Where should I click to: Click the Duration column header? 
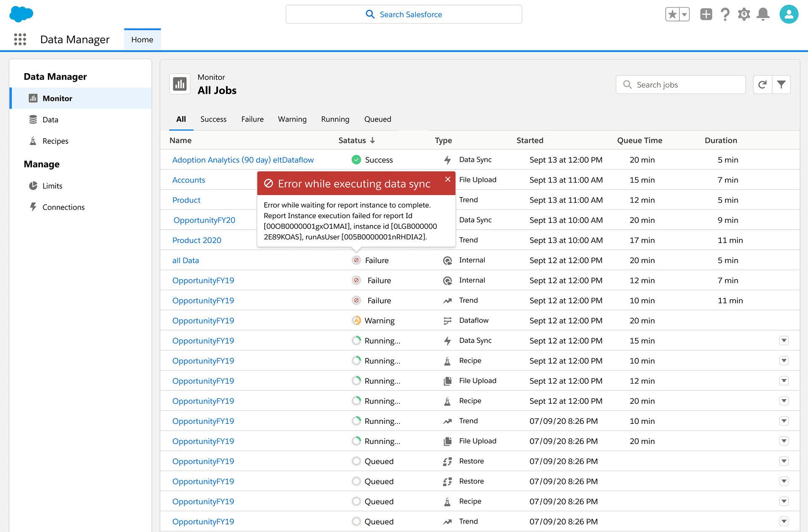tap(721, 140)
